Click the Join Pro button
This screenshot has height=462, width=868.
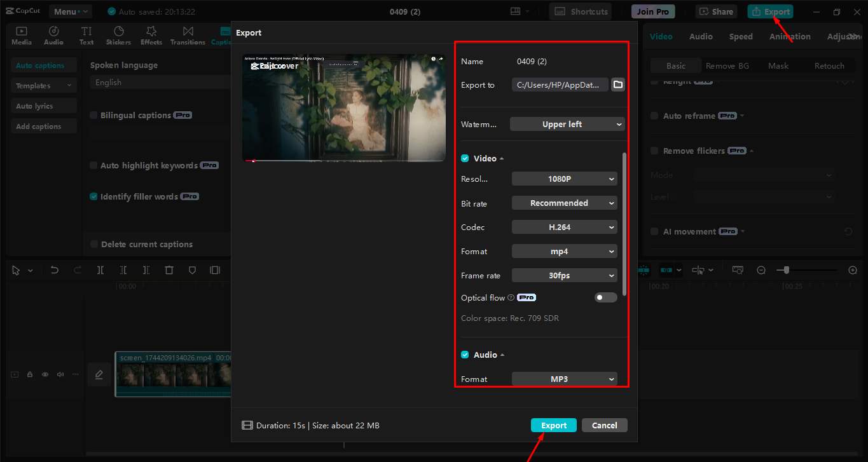point(652,11)
